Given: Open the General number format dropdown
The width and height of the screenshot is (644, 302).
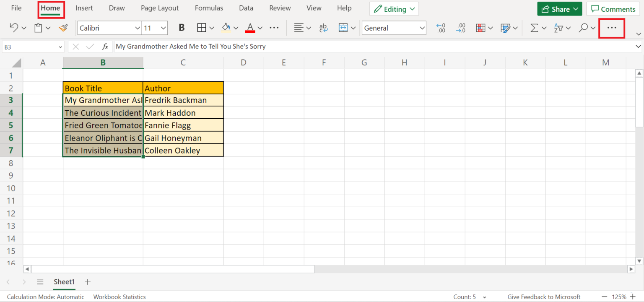Looking at the screenshot, I should pyautogui.click(x=422, y=28).
